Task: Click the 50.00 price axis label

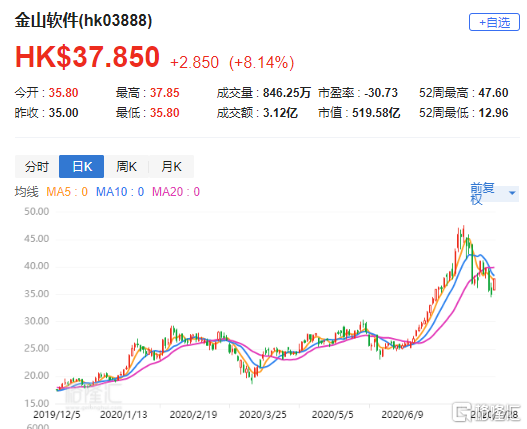Action: click(x=37, y=211)
